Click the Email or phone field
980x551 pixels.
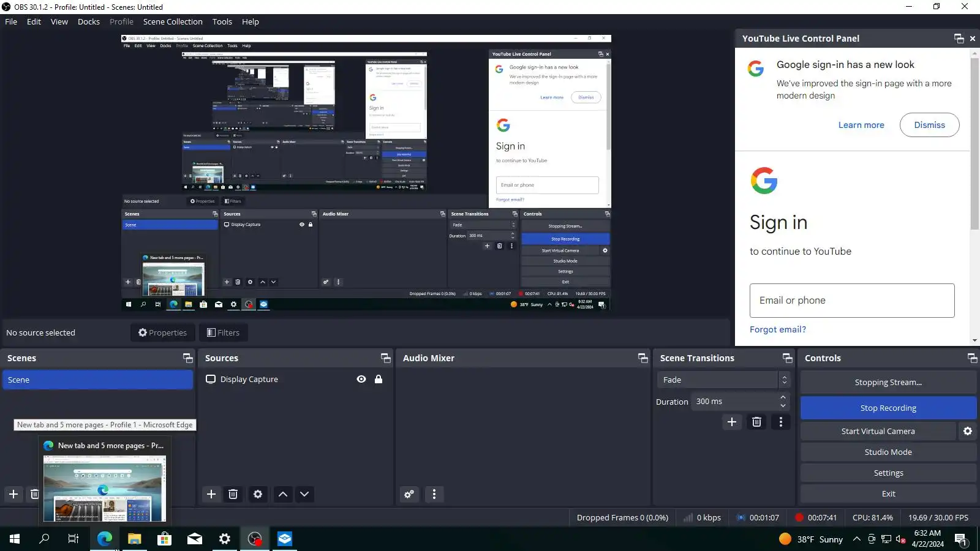[852, 301]
